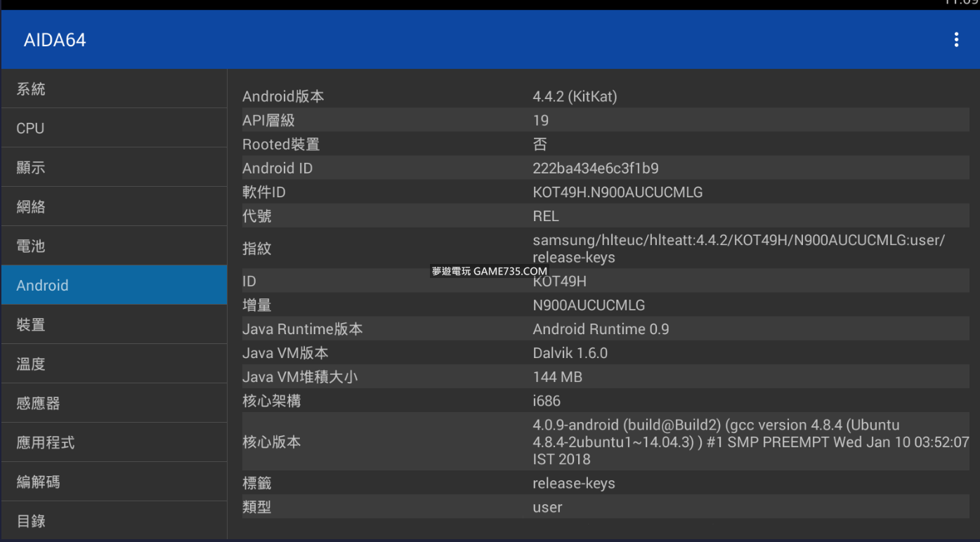Click the API level value 19
This screenshot has height=542, width=980.
[x=540, y=120]
